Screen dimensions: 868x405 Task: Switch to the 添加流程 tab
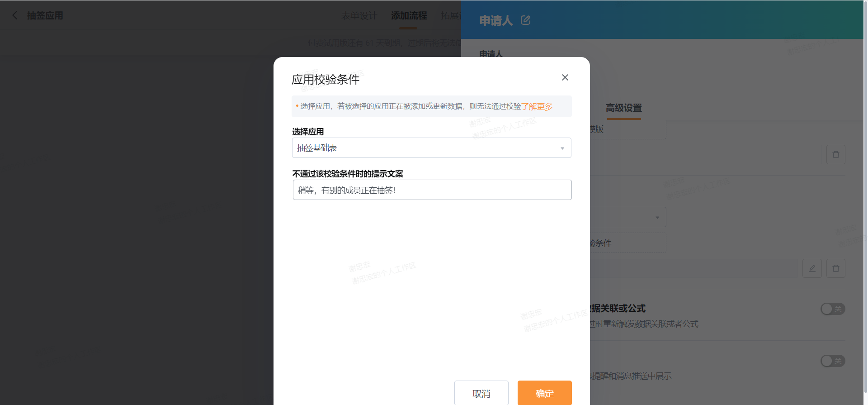click(x=409, y=15)
